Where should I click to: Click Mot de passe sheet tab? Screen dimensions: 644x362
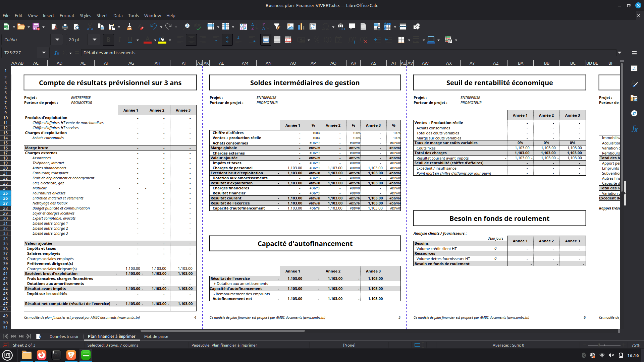(156, 337)
